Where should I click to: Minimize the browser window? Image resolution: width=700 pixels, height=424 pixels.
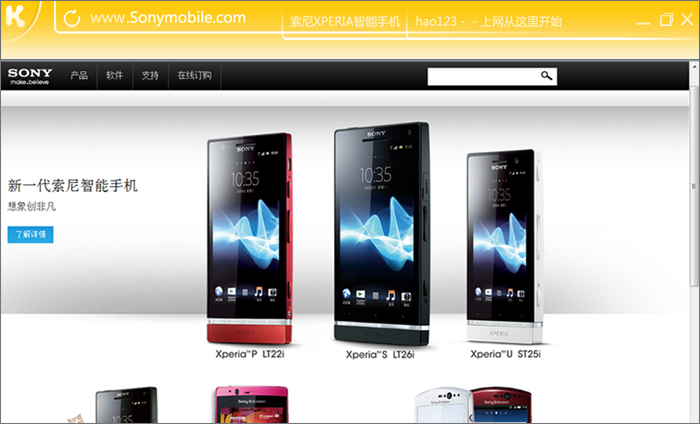tap(643, 22)
